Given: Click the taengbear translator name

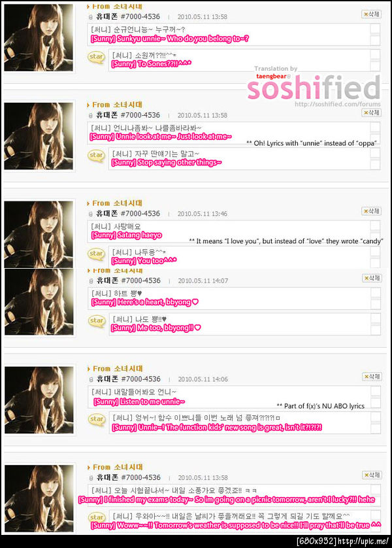Looking at the screenshot, I should point(271,77).
